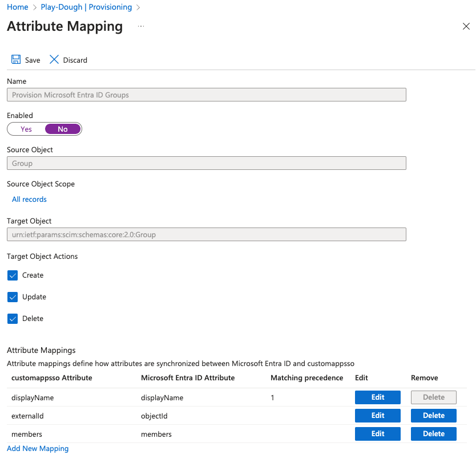Delete the externalId mapping
Image resolution: width=476 pixels, height=455 pixels.
coord(433,415)
